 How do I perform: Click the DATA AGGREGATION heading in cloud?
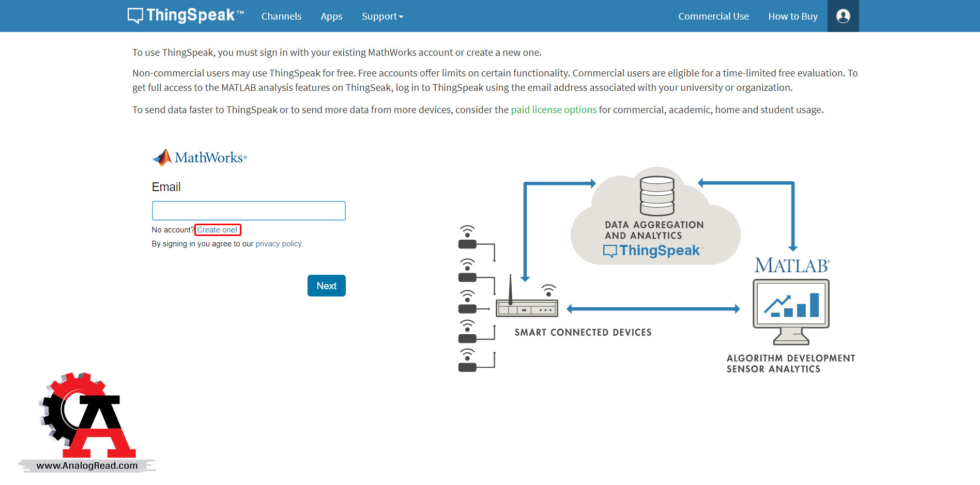pyautogui.click(x=654, y=225)
